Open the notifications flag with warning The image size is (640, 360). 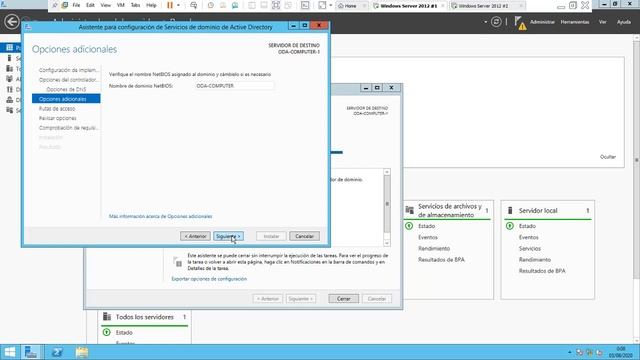coord(520,22)
